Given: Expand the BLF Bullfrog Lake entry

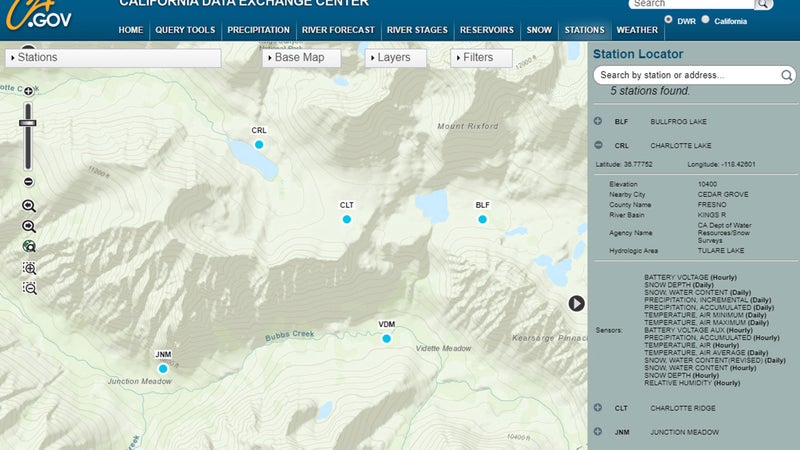Looking at the screenshot, I should (598, 121).
